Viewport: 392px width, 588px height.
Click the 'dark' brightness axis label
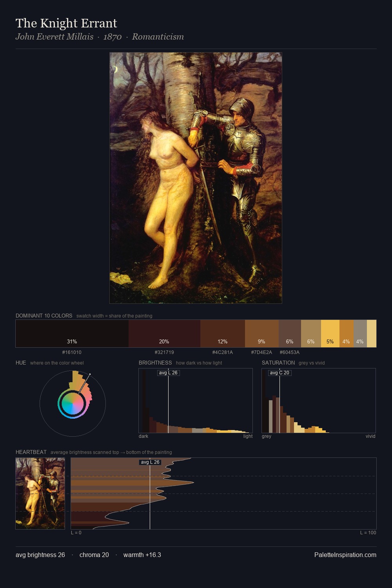(143, 436)
